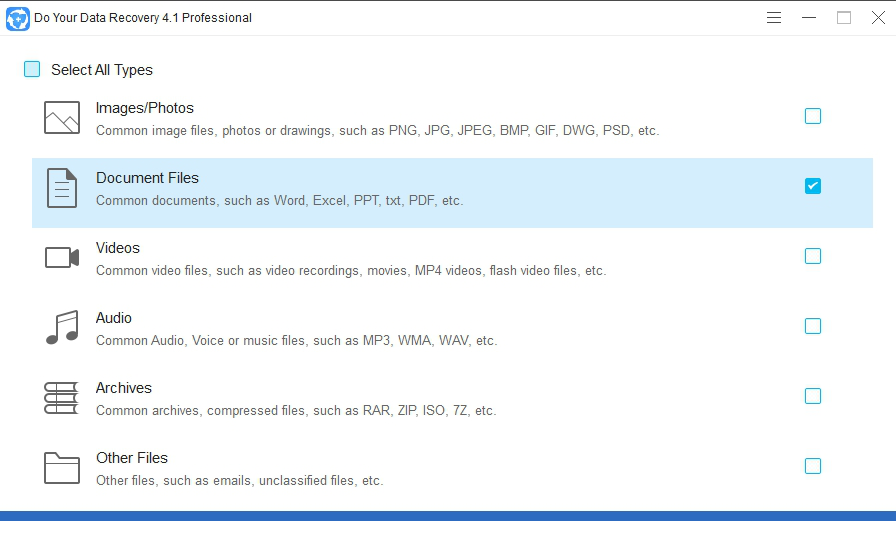The image size is (896, 541).
Task: Click the Do Your Data Recovery app logo
Action: coord(18,19)
